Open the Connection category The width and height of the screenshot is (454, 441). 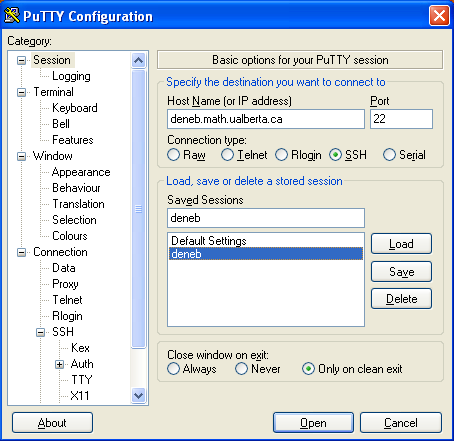(x=60, y=252)
